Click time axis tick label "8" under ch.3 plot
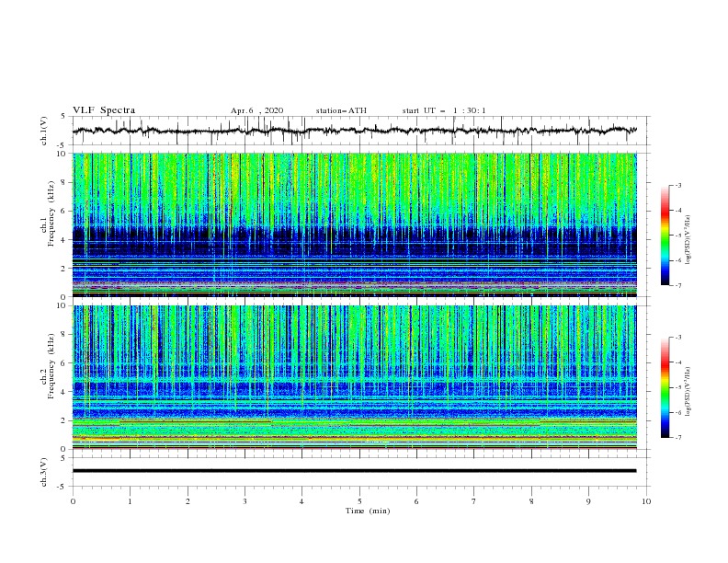The width and height of the screenshot is (728, 563). pos(531,501)
